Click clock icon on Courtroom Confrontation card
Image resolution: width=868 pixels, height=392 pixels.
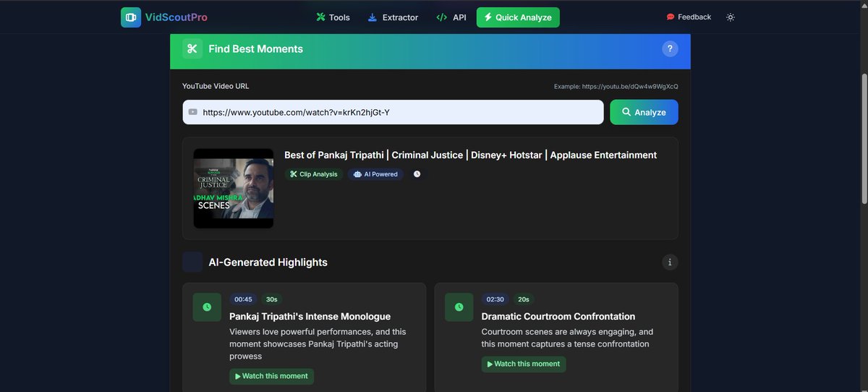459,307
